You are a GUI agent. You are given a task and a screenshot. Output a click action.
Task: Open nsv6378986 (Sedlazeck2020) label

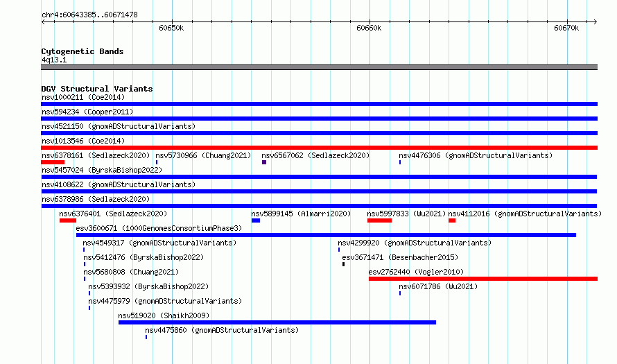coord(96,199)
